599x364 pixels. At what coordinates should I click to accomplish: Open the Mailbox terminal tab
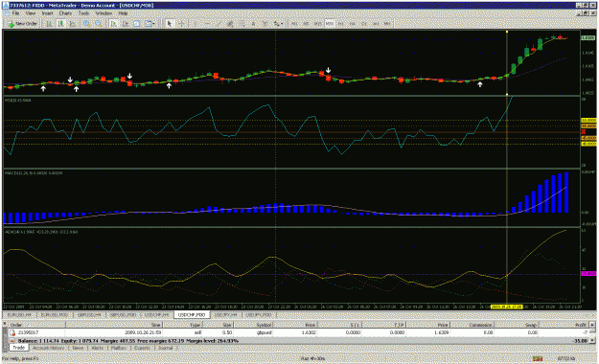[x=119, y=349]
